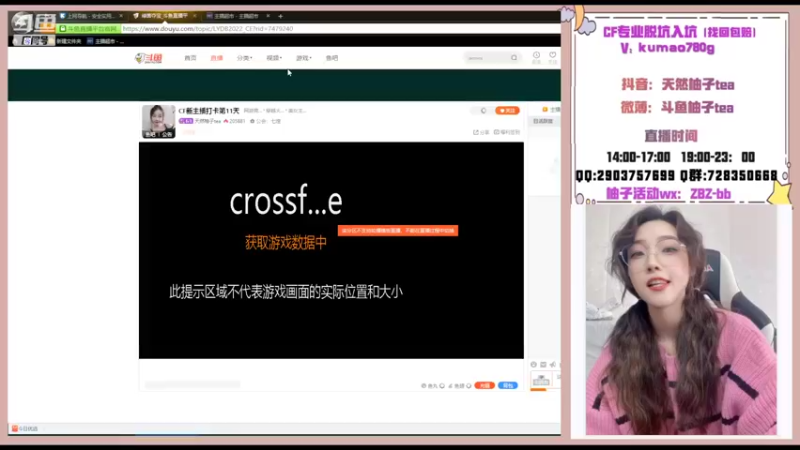Expand the 视频 dropdown menu

tap(274, 58)
